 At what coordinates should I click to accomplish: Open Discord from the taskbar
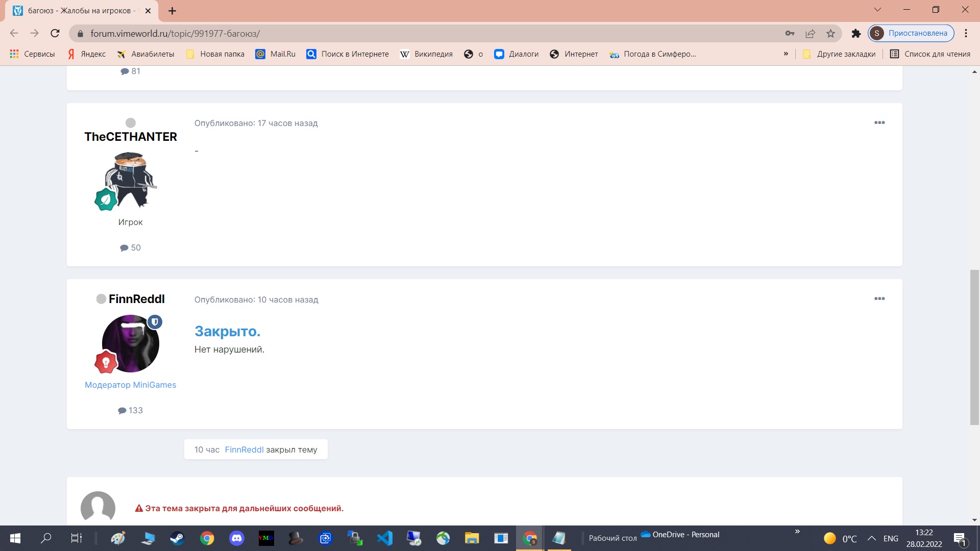236,538
